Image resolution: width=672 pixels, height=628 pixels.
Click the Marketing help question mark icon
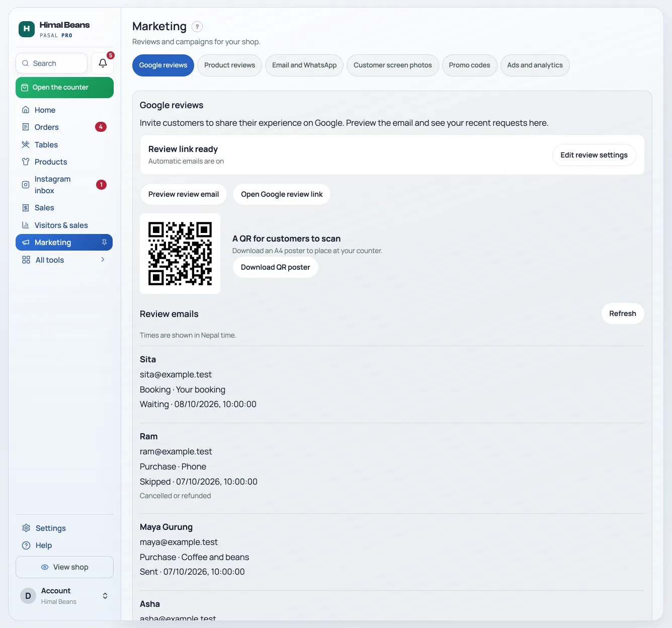point(197,27)
